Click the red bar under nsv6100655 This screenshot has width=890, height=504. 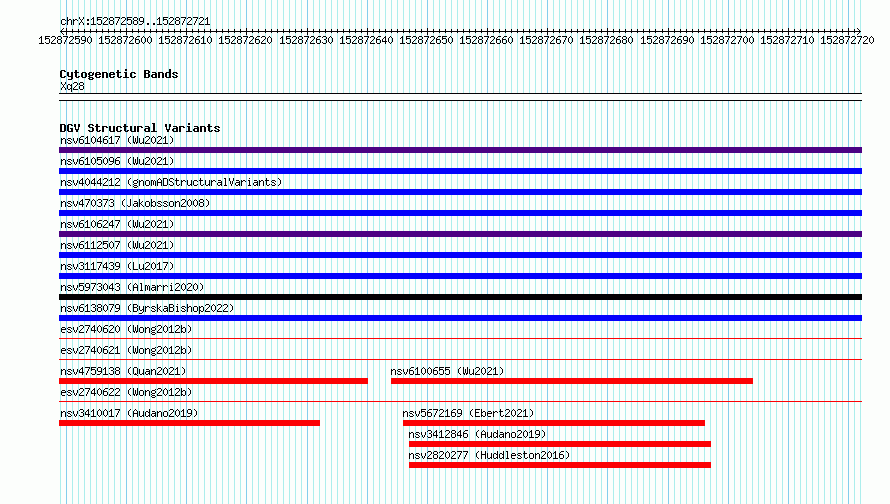click(x=572, y=381)
